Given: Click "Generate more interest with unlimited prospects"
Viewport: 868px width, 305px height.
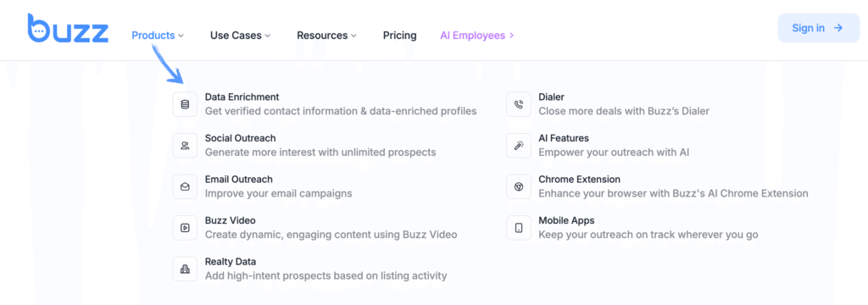Looking at the screenshot, I should (320, 152).
